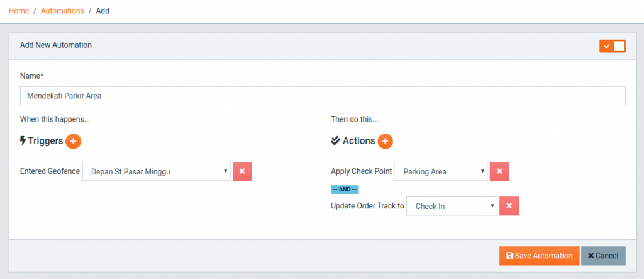
Task: Expand the Update Order Track dropdown
Action: [452, 206]
